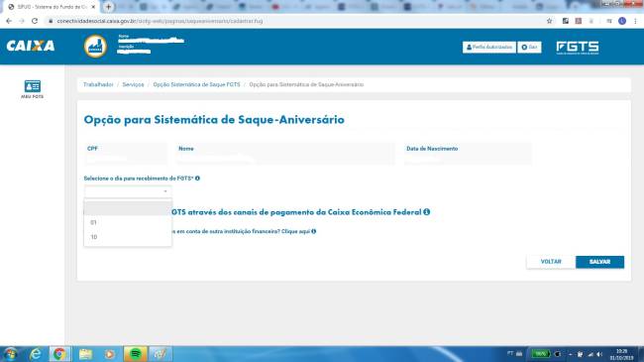Click the VOLTAR button
This screenshot has width=644, height=362.
(551, 262)
